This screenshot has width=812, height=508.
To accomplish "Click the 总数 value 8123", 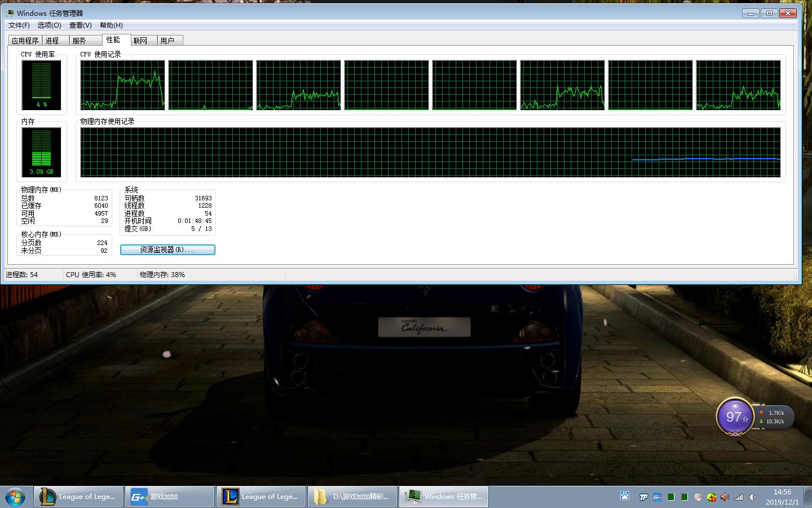I will point(101,198).
